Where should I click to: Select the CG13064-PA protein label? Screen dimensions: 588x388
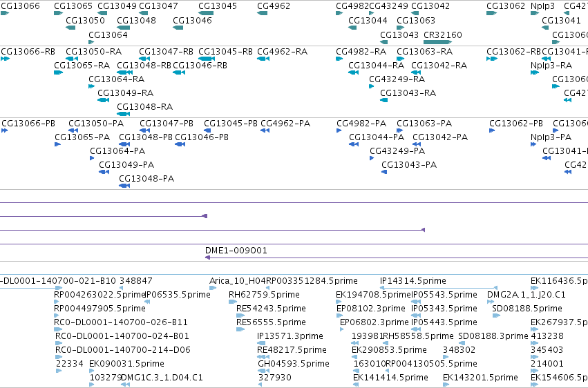tap(117, 151)
